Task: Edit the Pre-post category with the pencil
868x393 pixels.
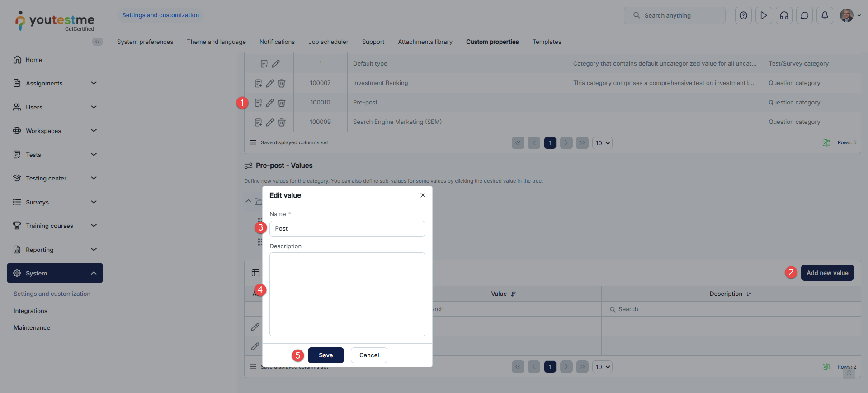Action: pos(269,103)
